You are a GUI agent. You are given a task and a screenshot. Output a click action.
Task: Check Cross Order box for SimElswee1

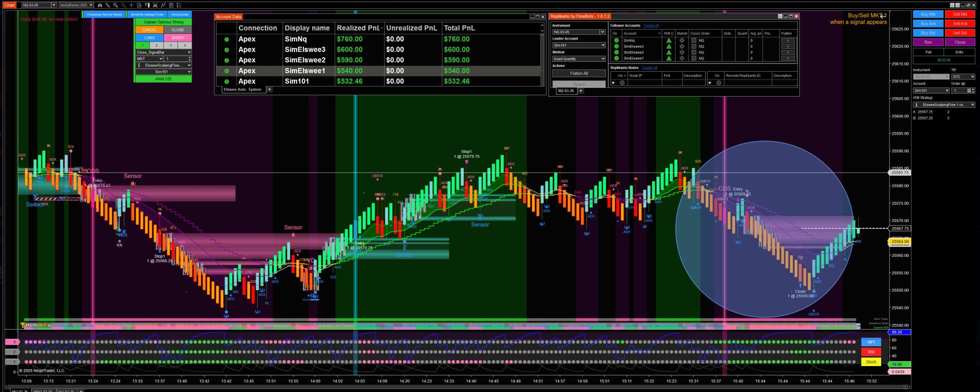(694, 58)
